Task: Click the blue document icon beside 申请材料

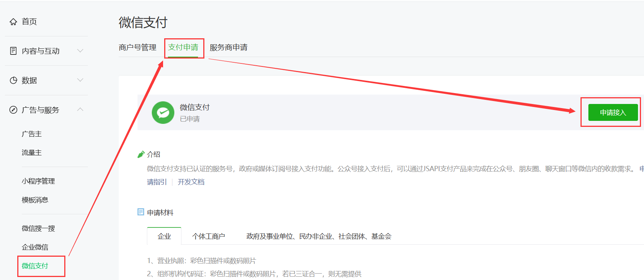Action: pyautogui.click(x=141, y=212)
